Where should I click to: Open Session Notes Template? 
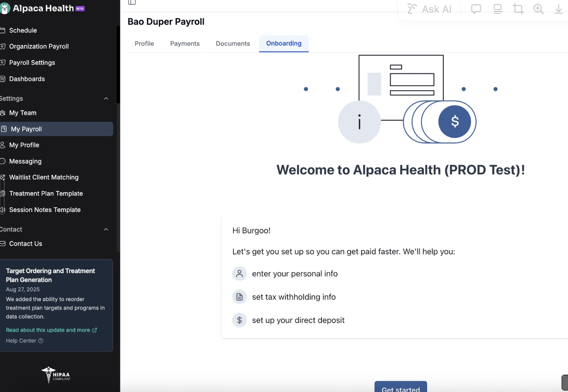click(45, 210)
